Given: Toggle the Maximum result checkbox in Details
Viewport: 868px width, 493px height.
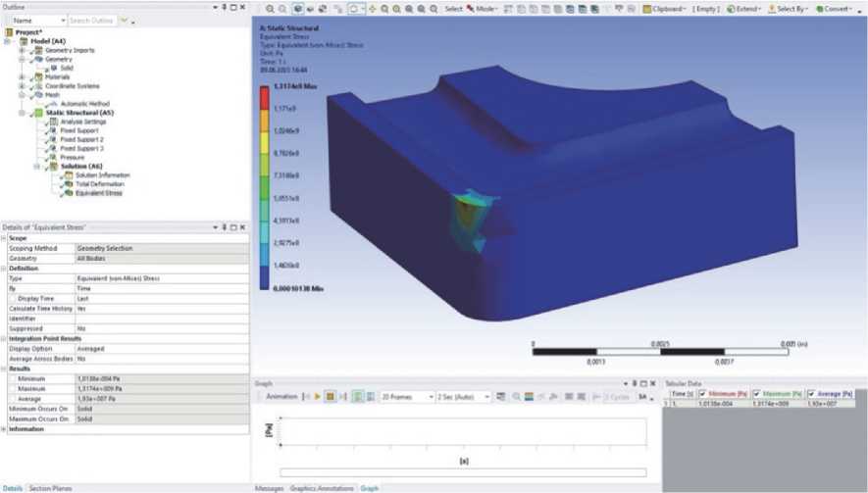Looking at the screenshot, I should [13, 389].
